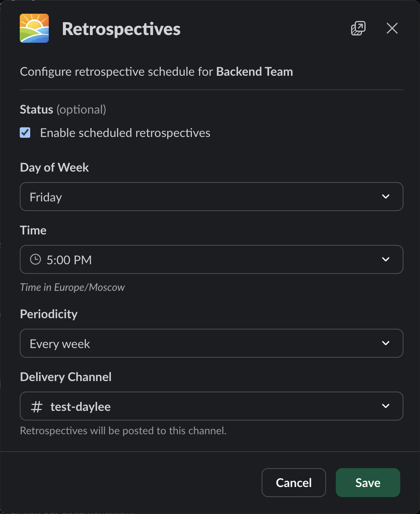The image size is (420, 514).
Task: Close the Retrospectives dialog
Action: click(x=392, y=28)
